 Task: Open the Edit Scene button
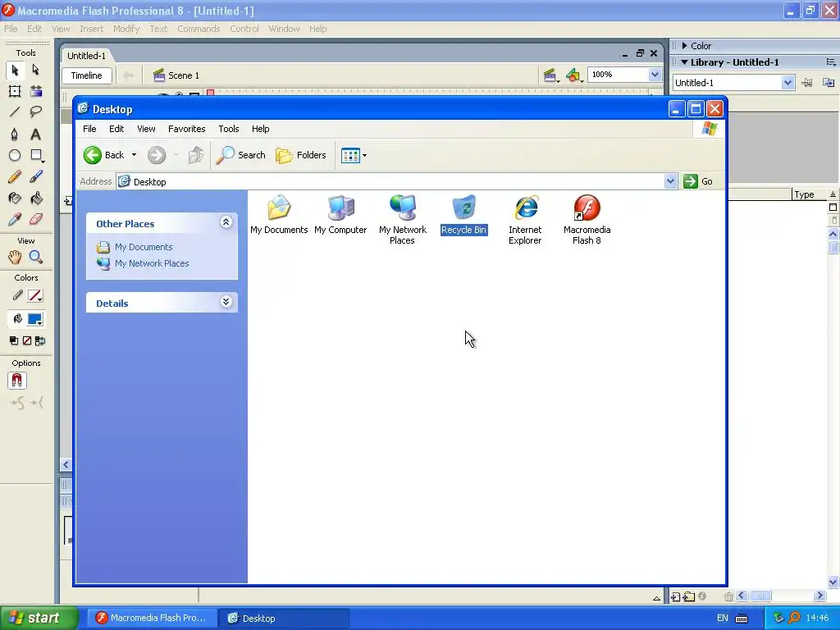click(550, 75)
